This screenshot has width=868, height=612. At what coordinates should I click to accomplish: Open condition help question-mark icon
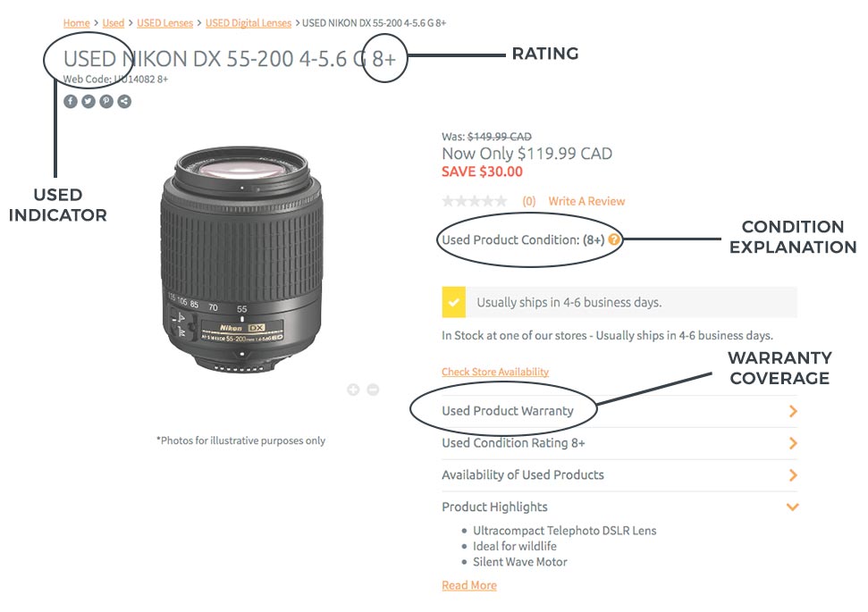[615, 239]
